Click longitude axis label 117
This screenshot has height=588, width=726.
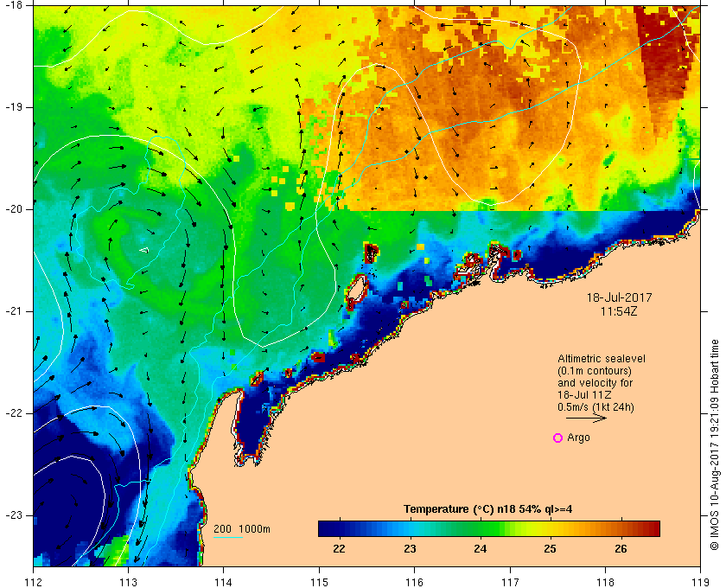point(510,581)
